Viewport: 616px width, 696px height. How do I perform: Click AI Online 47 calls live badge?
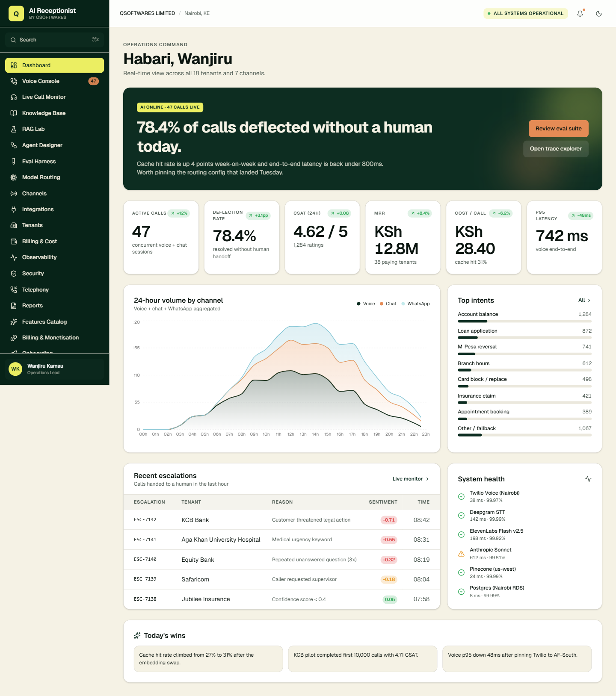(170, 107)
